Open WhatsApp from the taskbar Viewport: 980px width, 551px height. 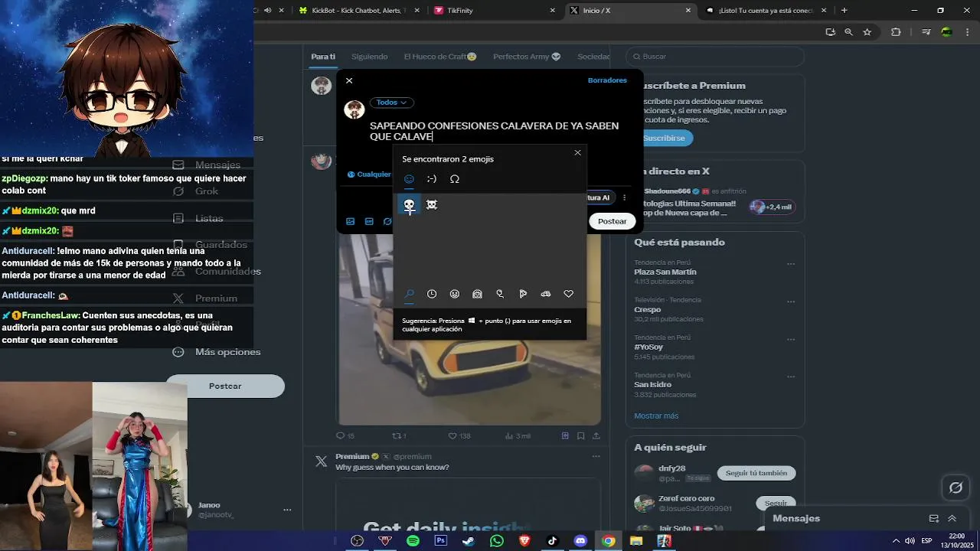click(497, 541)
